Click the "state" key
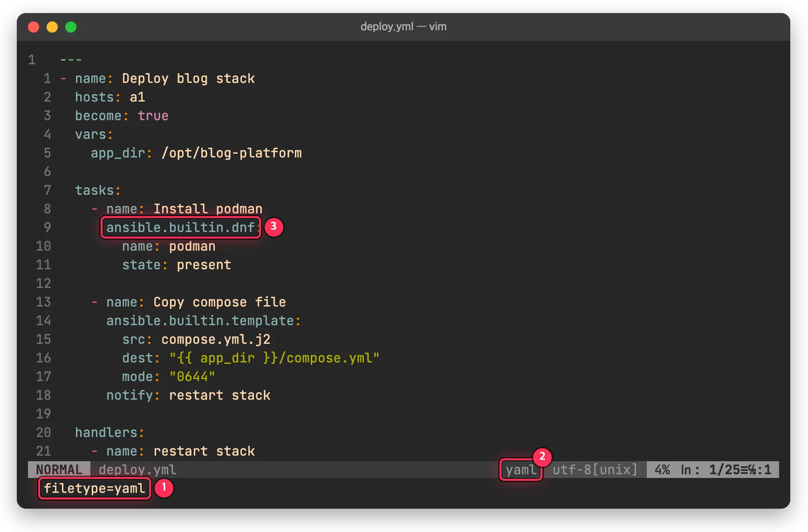The width and height of the screenshot is (808, 532). pyautogui.click(x=141, y=265)
